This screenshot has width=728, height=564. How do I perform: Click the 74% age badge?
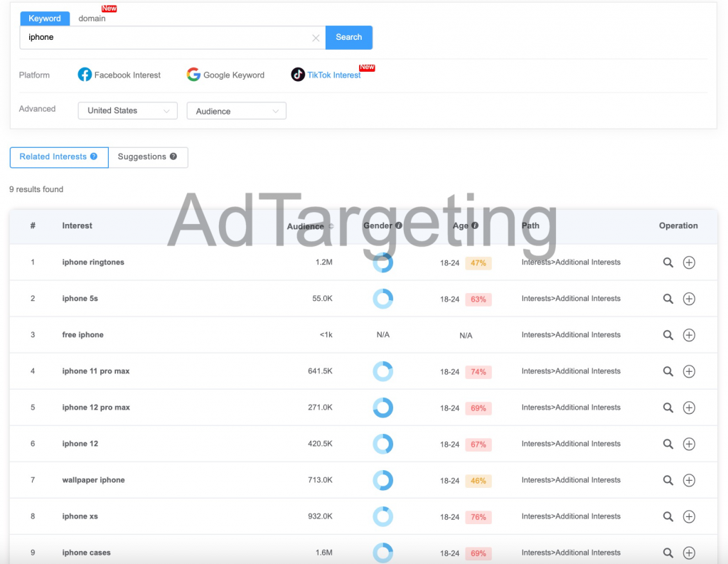(478, 372)
